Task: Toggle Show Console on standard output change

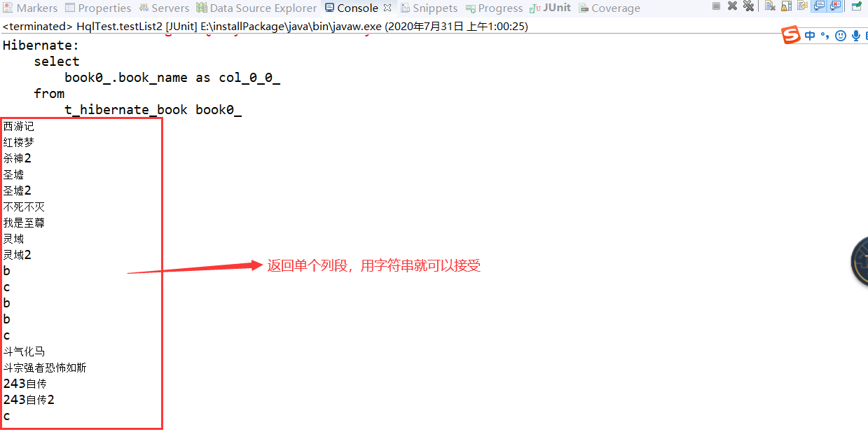Action: pos(819,6)
